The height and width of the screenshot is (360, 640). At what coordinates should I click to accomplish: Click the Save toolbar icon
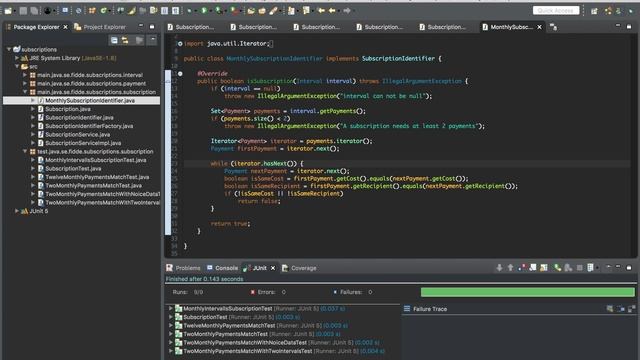[23, 11]
